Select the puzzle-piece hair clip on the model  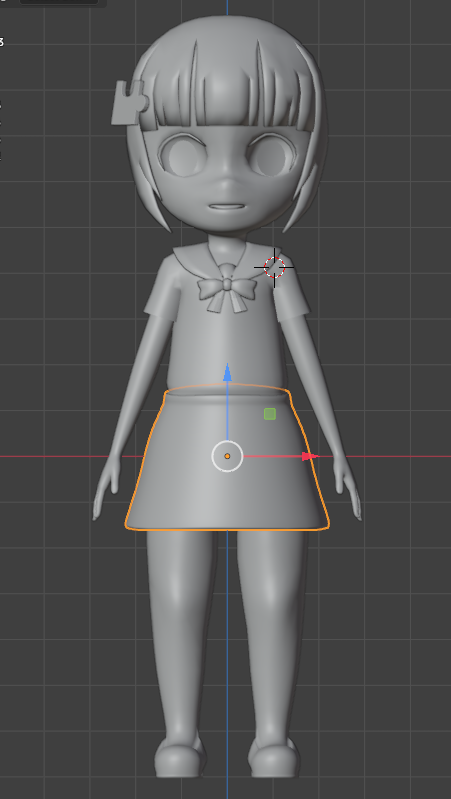click(x=129, y=103)
